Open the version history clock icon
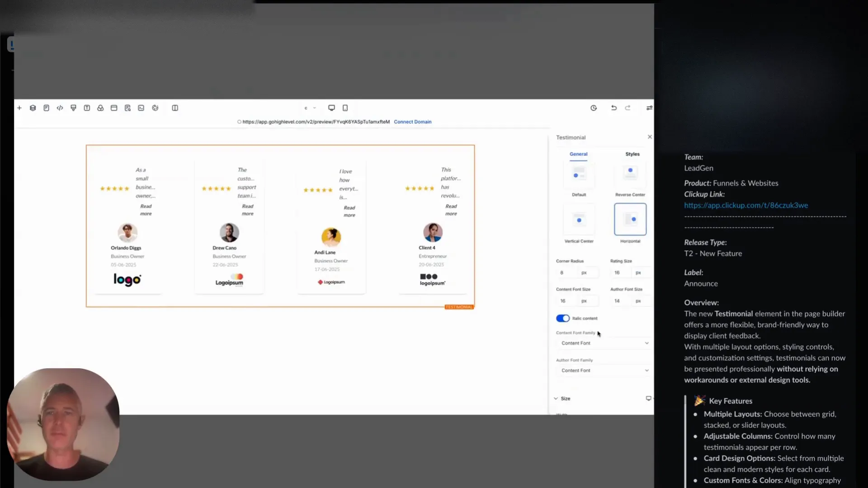Image resolution: width=868 pixels, height=488 pixels. click(x=594, y=108)
